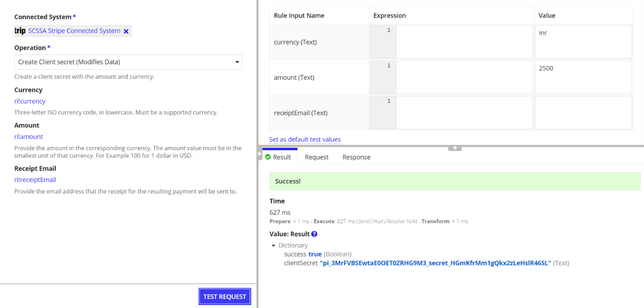The width and height of the screenshot is (644, 308).
Task: Click the TEST REQUEST button
Action: pos(225,296)
